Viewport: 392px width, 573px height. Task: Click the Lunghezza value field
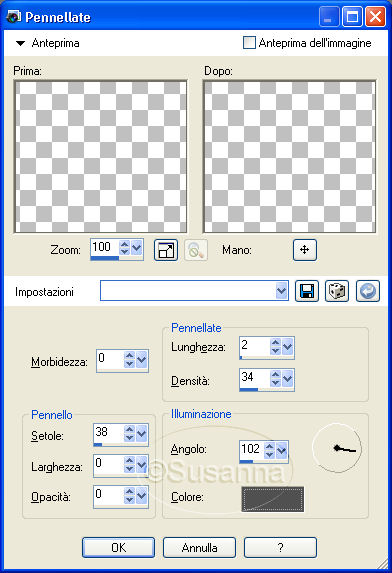pyautogui.click(x=255, y=345)
